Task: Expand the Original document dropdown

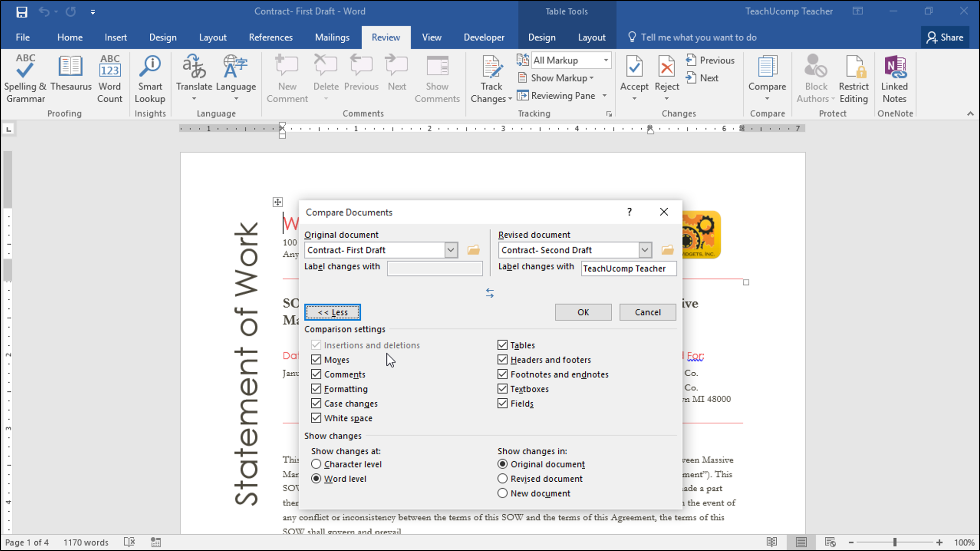Action: coord(451,250)
